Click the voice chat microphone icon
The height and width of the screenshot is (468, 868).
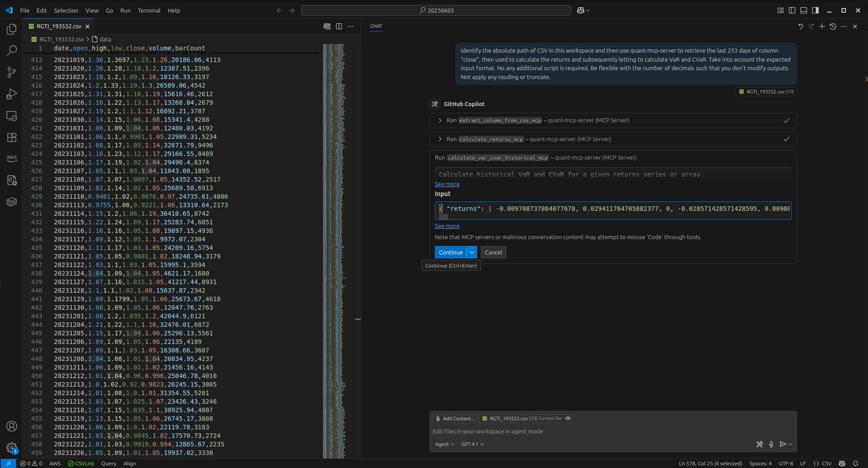(x=771, y=444)
